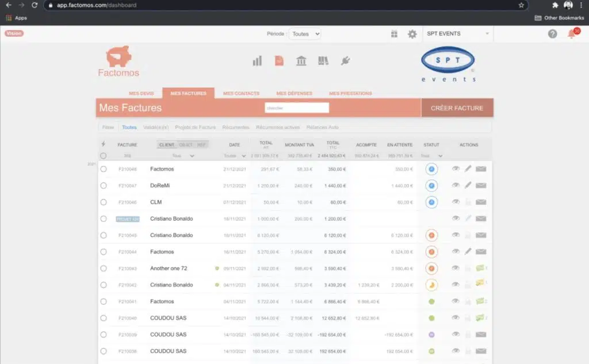Open the Statut filter dropdown
Viewport: 589px width, 364px height.
[432, 156]
